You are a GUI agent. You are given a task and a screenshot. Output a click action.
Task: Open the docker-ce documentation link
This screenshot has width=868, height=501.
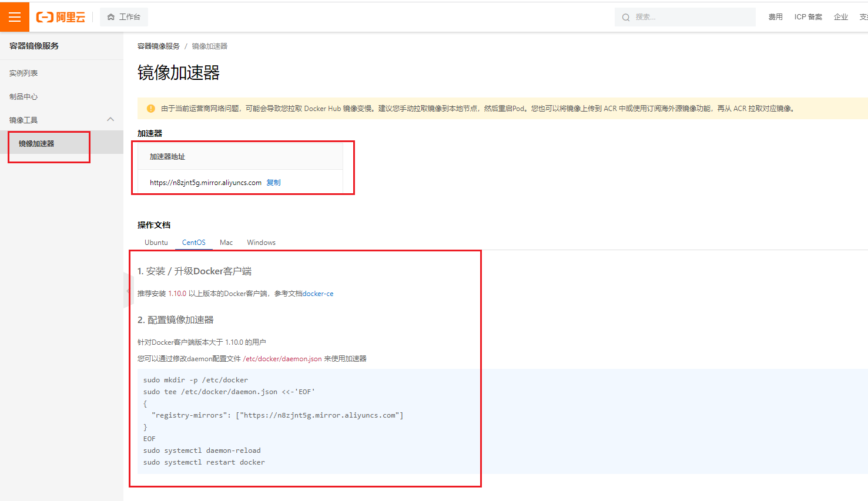[x=318, y=294]
